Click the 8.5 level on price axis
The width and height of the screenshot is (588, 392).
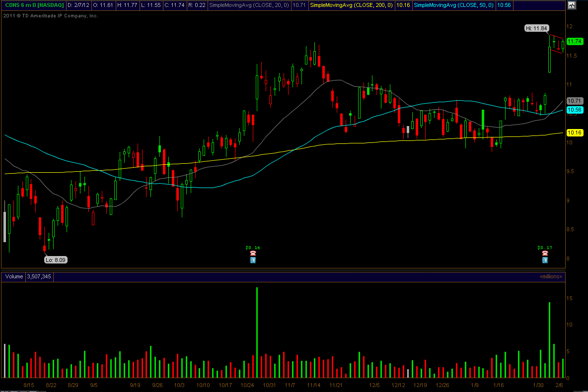(570, 229)
